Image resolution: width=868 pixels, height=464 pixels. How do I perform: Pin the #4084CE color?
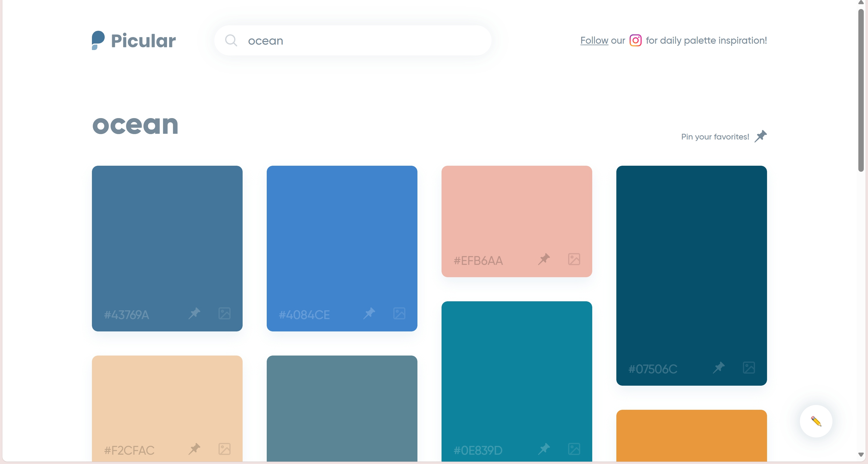(369, 313)
